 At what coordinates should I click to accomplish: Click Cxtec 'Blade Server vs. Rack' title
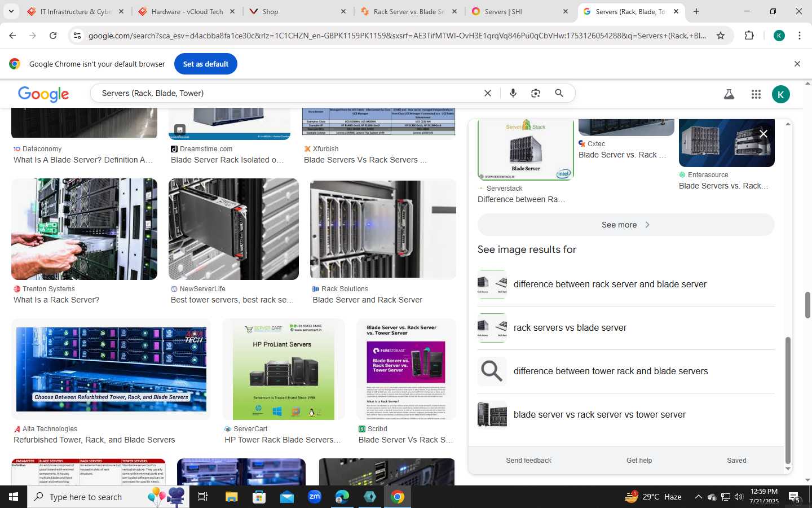coord(623,155)
